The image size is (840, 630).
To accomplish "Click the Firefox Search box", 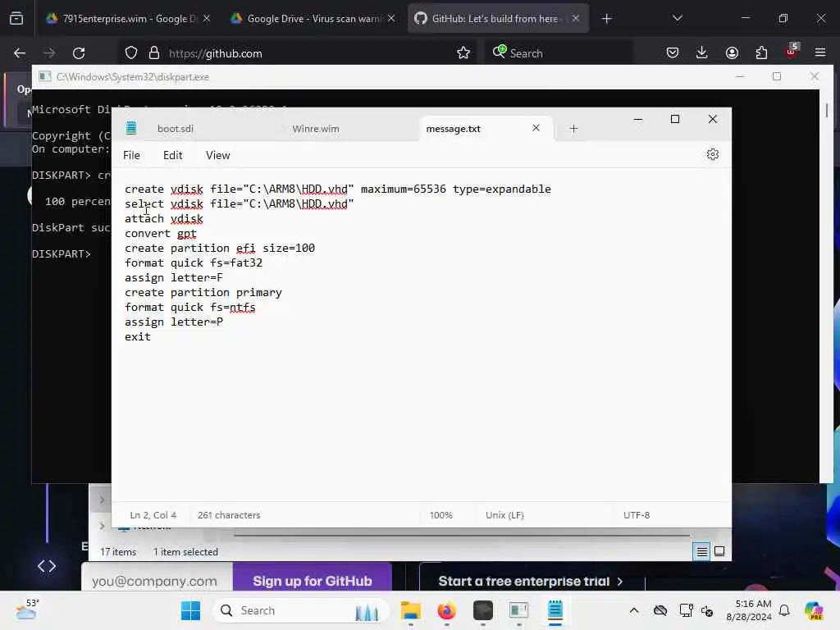I will pos(558,53).
